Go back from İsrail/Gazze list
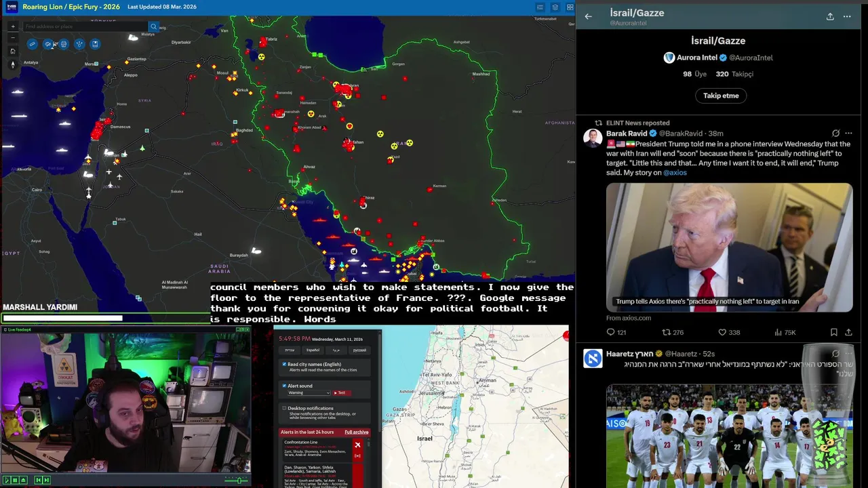Screen dimensions: 868x488 (589, 16)
